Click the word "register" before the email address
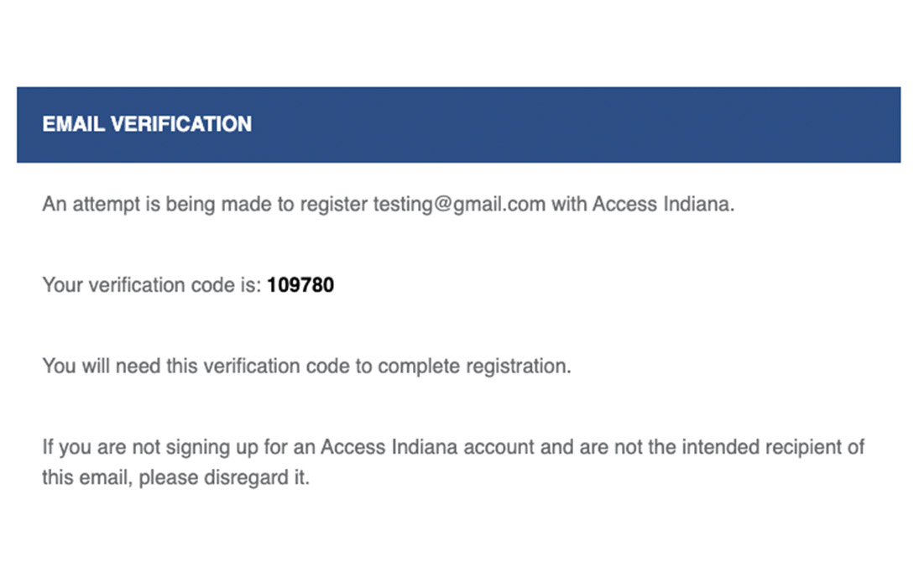The width and height of the screenshot is (919, 588). pyautogui.click(x=336, y=204)
